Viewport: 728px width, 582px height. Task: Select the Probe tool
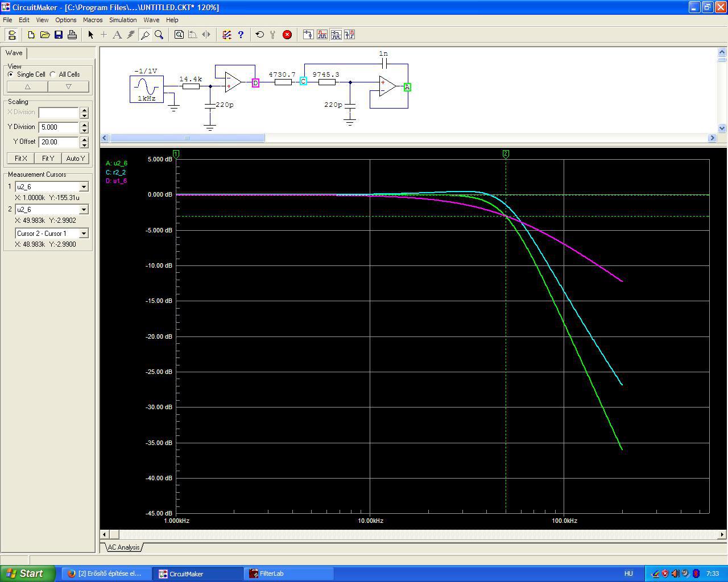point(145,35)
